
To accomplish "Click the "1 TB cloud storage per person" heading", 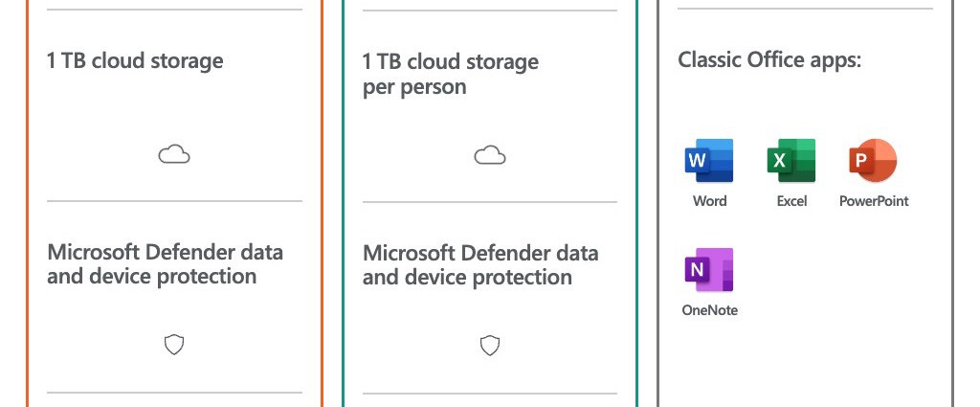I will click(451, 74).
